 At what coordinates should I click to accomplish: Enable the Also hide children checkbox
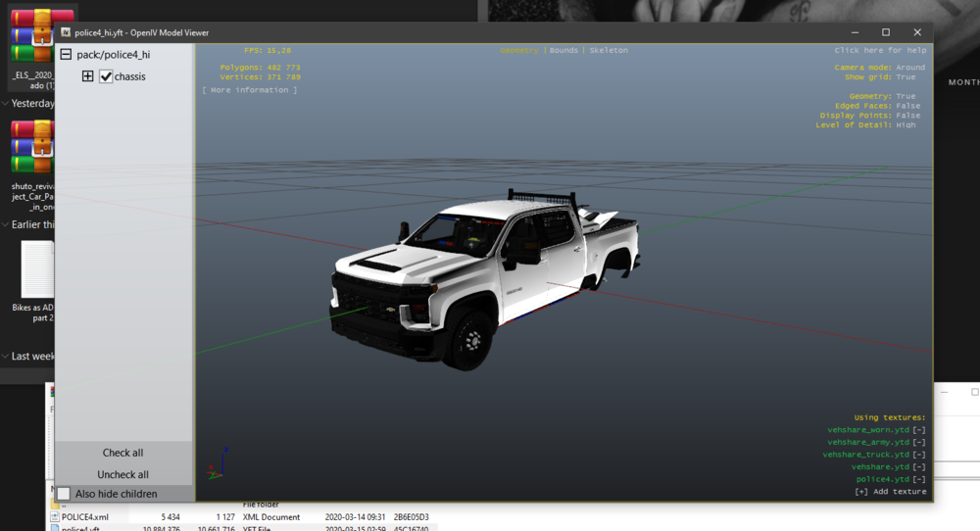(x=64, y=494)
